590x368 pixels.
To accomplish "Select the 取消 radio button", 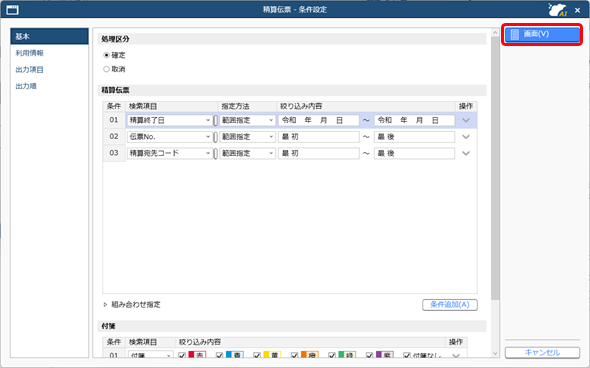I will coord(106,69).
